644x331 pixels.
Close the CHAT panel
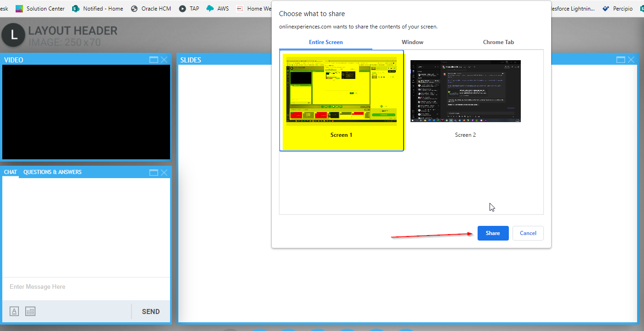164,173
